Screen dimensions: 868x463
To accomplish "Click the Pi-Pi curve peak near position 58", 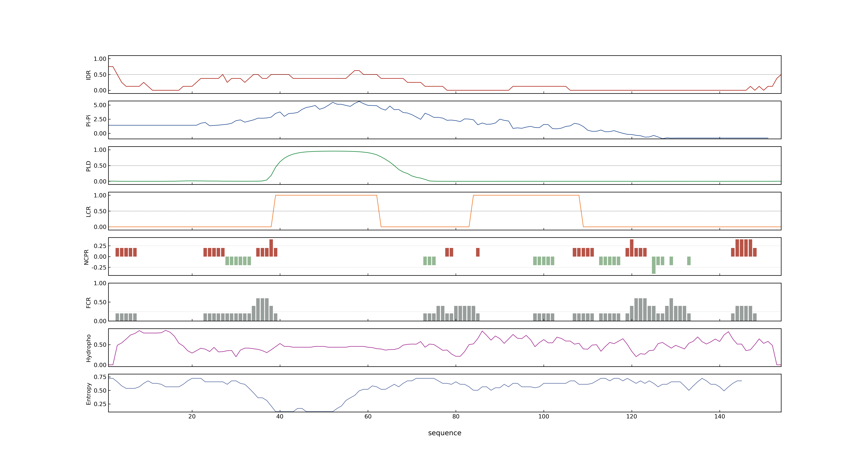I will [x=359, y=102].
